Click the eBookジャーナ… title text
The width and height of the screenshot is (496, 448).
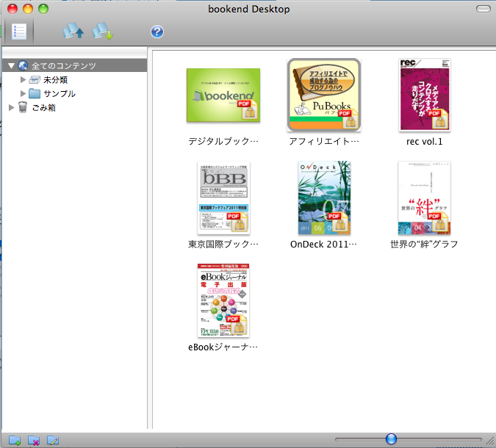pyautogui.click(x=223, y=347)
